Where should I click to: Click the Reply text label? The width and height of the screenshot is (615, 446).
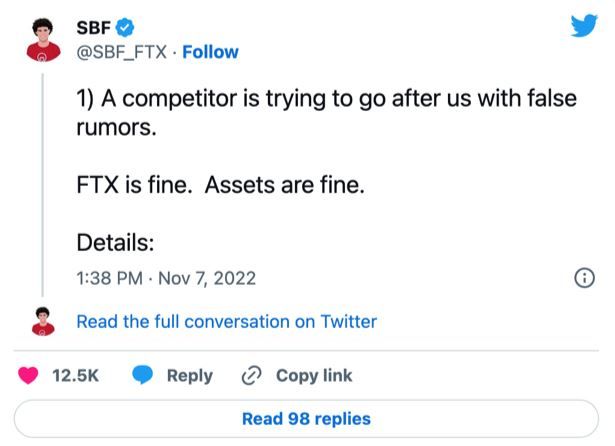point(189,375)
